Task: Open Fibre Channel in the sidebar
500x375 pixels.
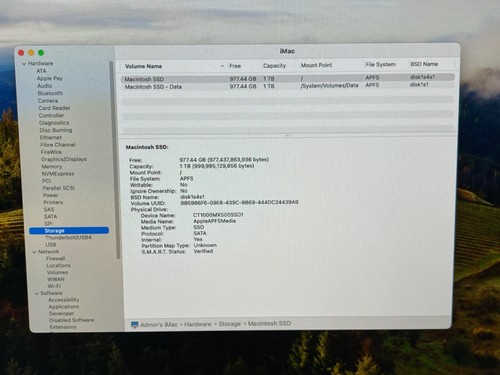Action: 58,145
